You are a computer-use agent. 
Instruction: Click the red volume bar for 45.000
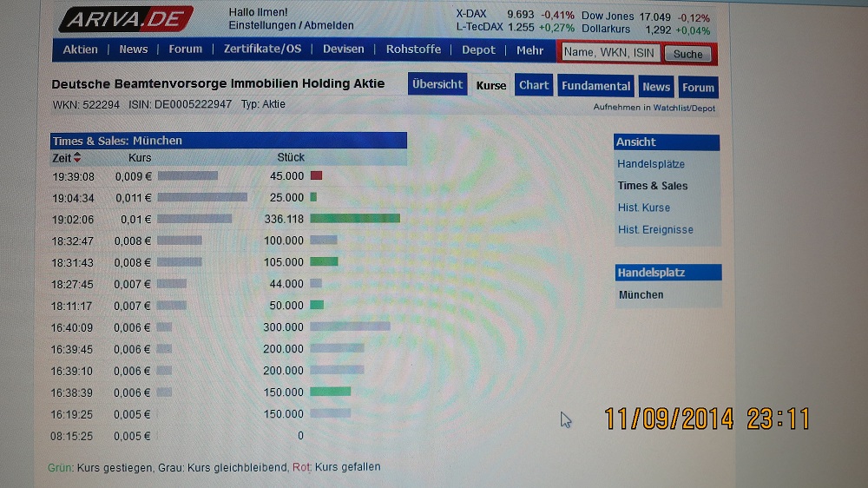(x=316, y=175)
